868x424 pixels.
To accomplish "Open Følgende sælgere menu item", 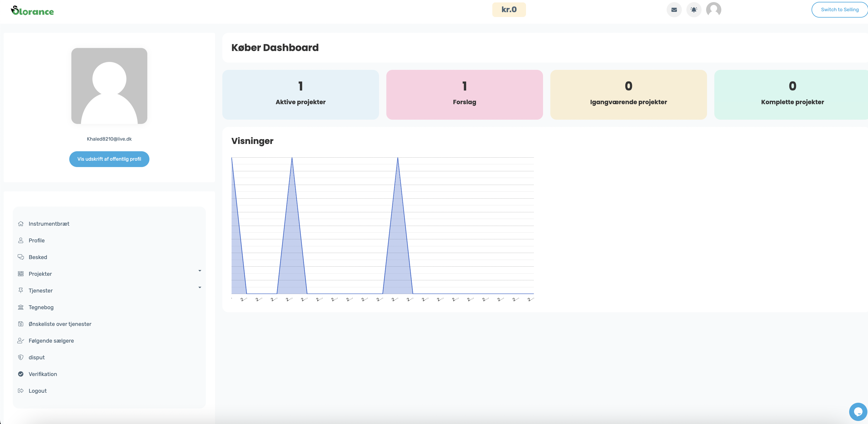I will click(x=51, y=341).
